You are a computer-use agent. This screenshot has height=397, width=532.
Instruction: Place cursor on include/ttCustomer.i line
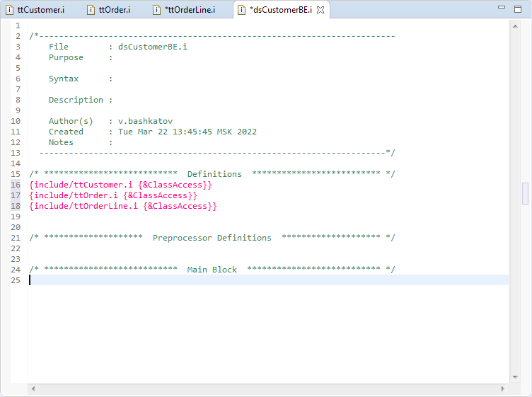tap(121, 185)
